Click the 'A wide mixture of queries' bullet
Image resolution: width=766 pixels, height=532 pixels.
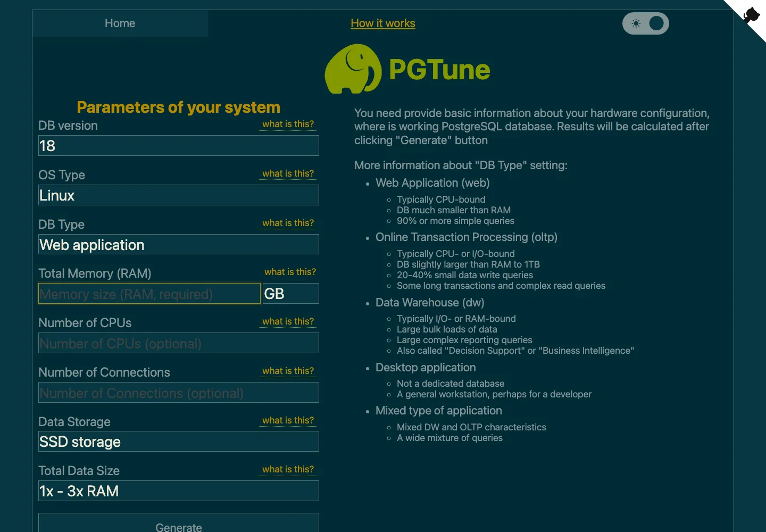(x=449, y=438)
